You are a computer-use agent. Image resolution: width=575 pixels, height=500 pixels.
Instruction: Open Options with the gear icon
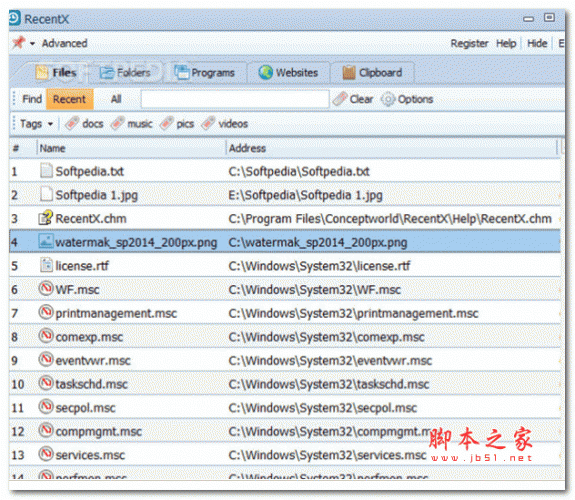(x=407, y=99)
